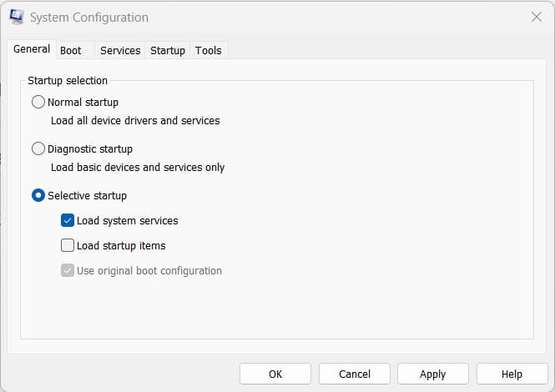This screenshot has width=555, height=392.
Task: Click the System Configuration title bar text
Action: click(88, 17)
